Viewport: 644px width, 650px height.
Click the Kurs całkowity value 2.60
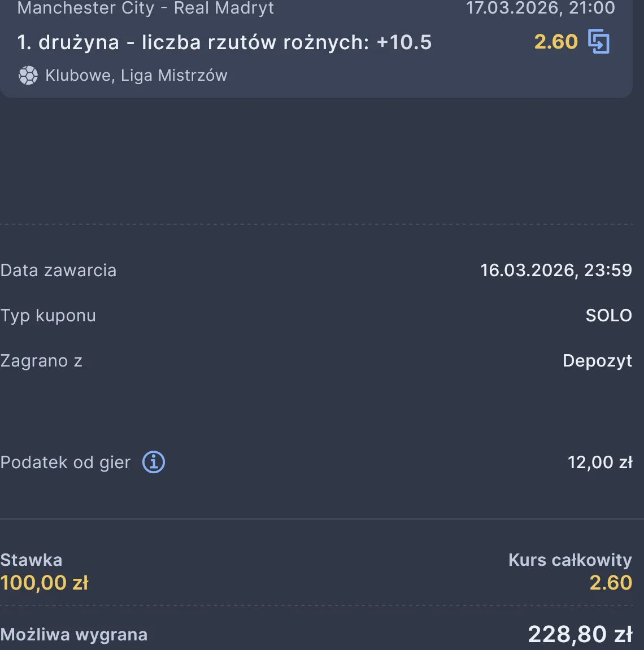point(610,582)
